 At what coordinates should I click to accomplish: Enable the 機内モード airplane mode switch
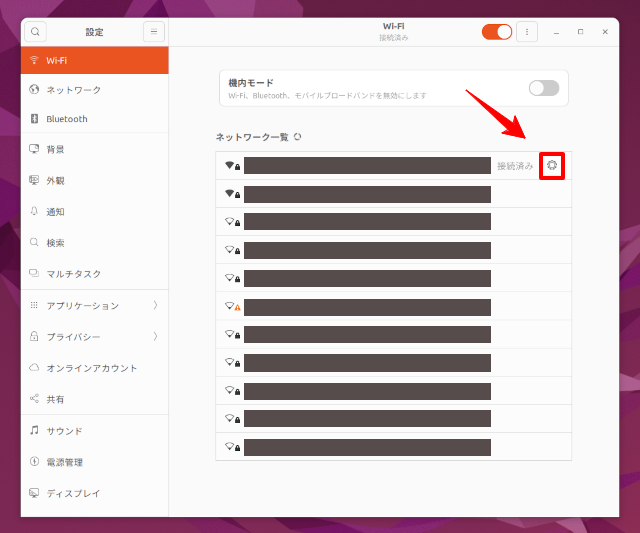click(x=543, y=88)
